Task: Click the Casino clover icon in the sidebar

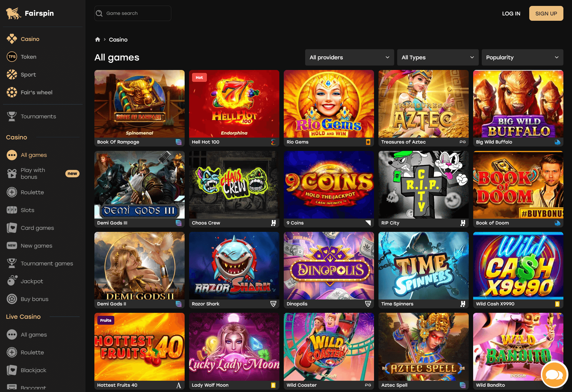Action: click(12, 39)
